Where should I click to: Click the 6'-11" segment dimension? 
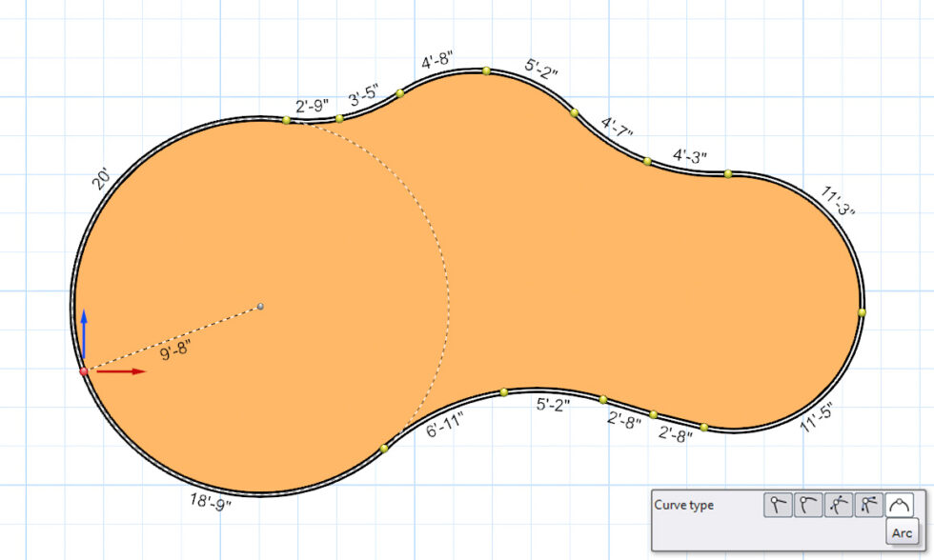pyautogui.click(x=444, y=425)
